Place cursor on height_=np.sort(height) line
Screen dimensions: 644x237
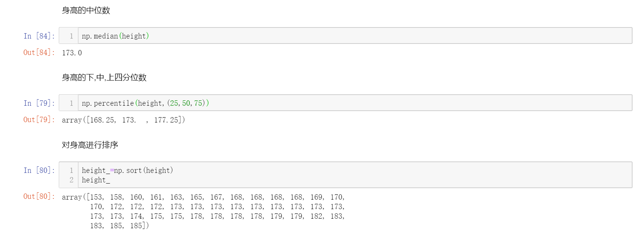point(127,170)
